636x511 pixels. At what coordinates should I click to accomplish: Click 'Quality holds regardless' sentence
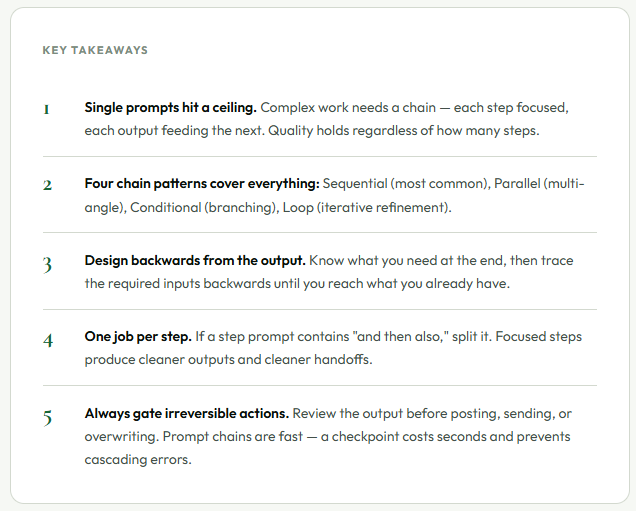point(404,131)
